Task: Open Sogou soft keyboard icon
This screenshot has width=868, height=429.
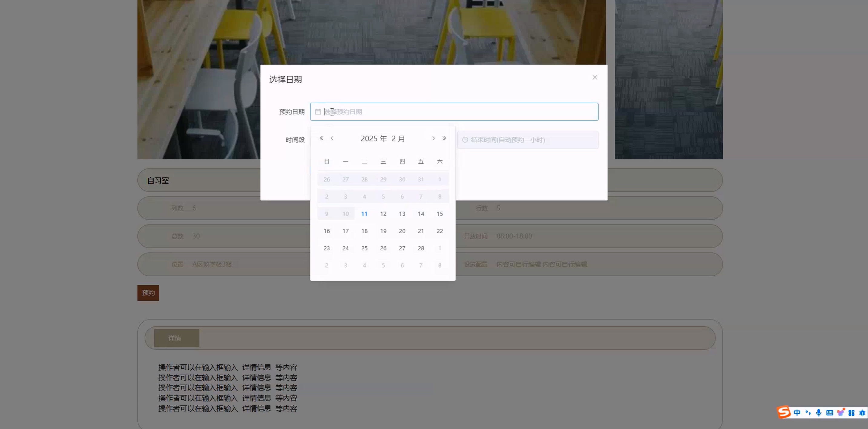Action: coord(830,413)
